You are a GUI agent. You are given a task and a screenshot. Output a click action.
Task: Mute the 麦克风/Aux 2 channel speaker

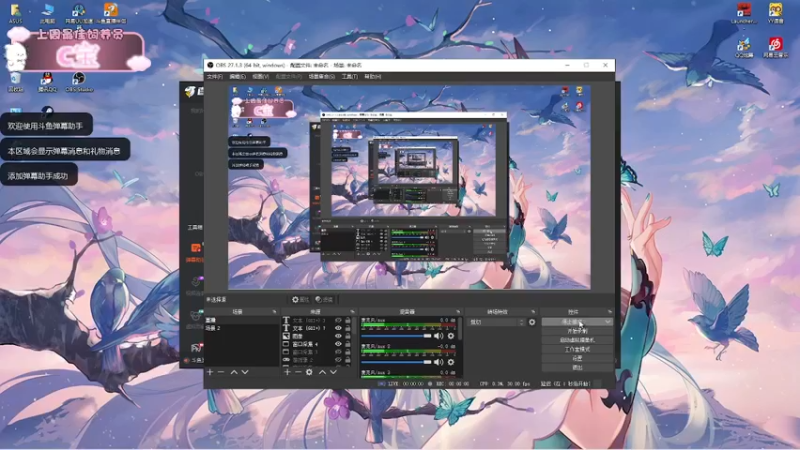[438, 362]
